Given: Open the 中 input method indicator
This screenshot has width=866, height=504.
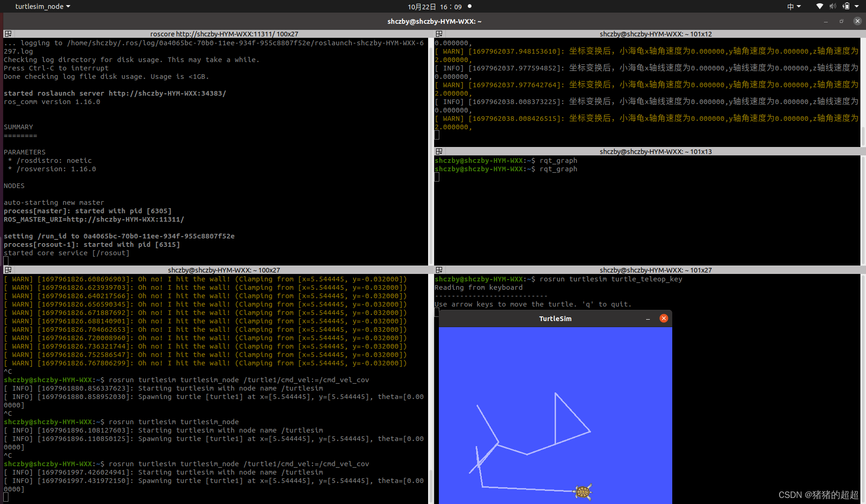Looking at the screenshot, I should pyautogui.click(x=794, y=7).
